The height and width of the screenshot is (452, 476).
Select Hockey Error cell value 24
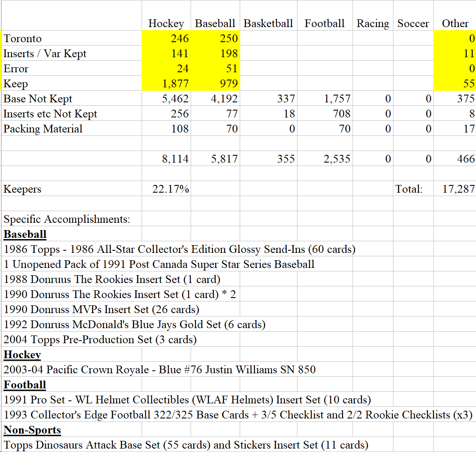point(166,68)
